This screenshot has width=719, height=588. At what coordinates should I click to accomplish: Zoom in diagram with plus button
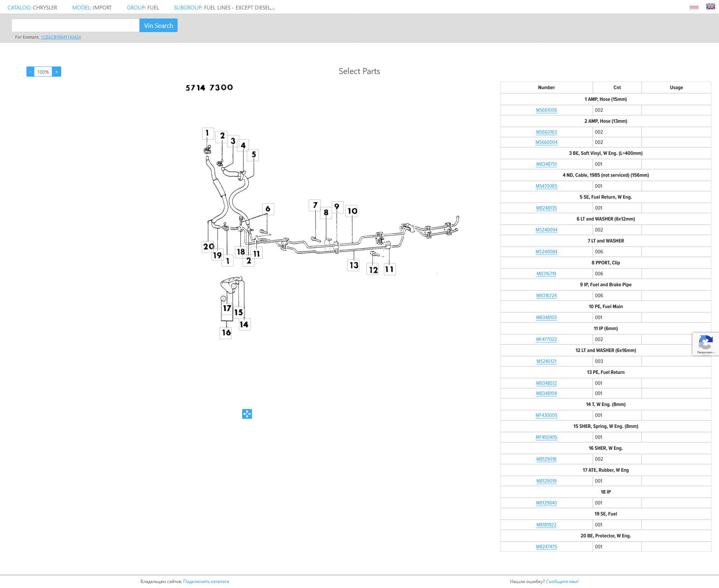tap(57, 72)
